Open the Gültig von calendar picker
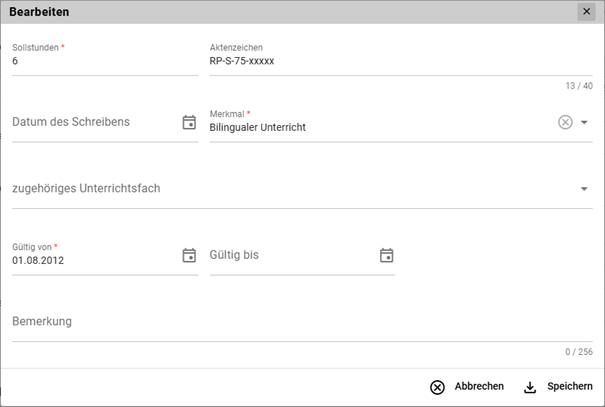 [189, 255]
